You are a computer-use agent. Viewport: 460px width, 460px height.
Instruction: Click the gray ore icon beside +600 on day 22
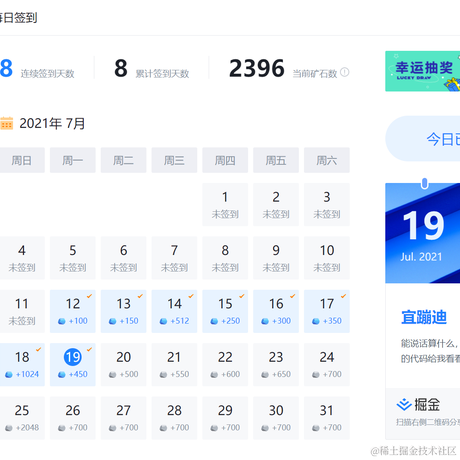pos(214,374)
